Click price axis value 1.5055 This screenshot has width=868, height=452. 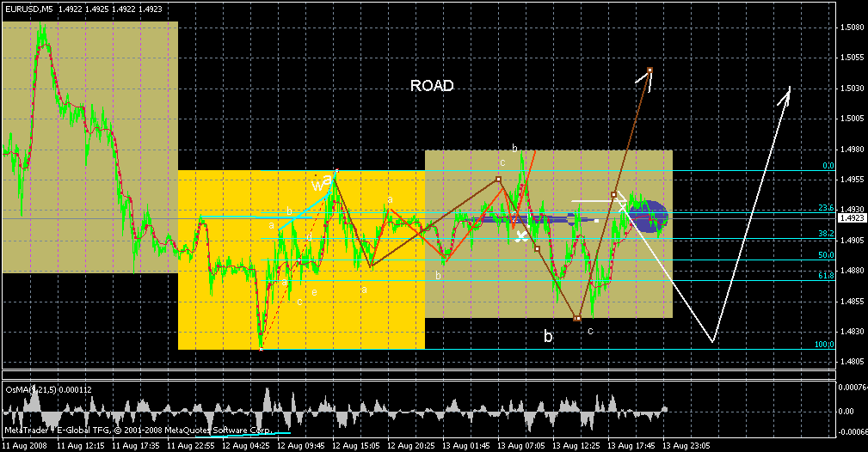(852, 58)
